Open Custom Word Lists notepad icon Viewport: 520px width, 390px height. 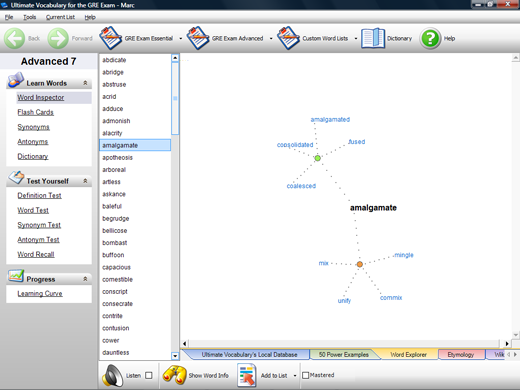[288, 38]
